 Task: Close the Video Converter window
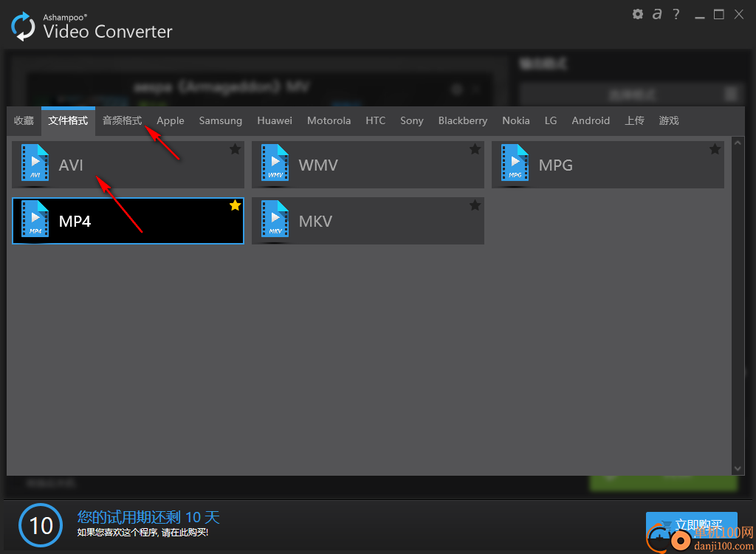738,15
